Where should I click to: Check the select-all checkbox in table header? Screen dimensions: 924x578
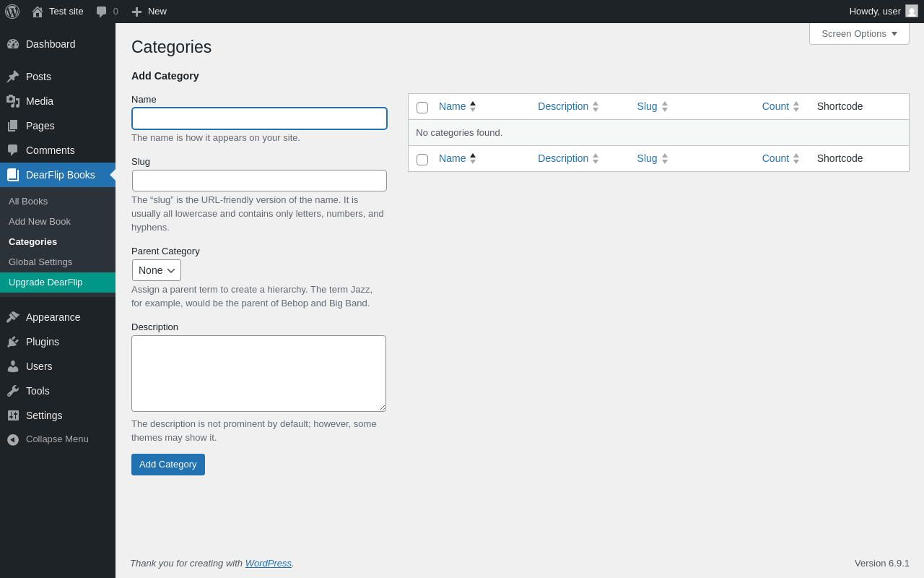coord(422,108)
